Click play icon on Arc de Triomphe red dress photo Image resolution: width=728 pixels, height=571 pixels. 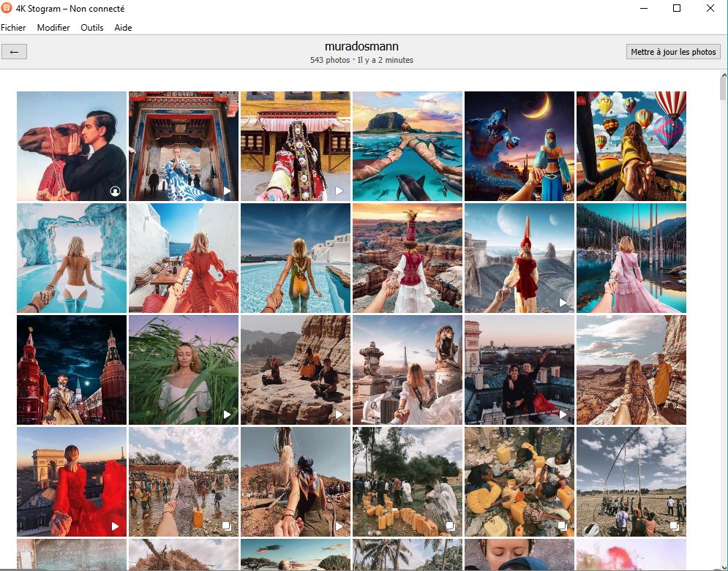coord(115,526)
